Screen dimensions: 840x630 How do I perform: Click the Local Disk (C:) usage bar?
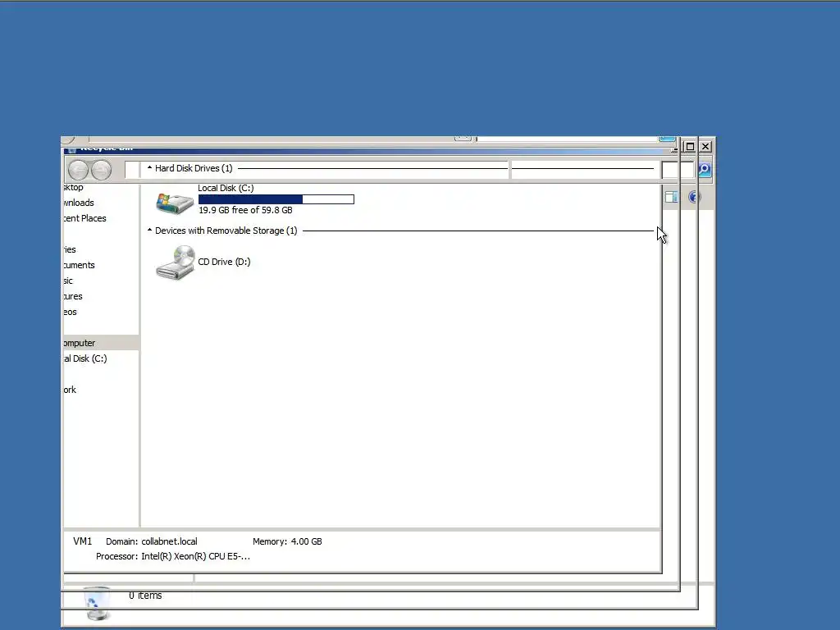[276, 199]
